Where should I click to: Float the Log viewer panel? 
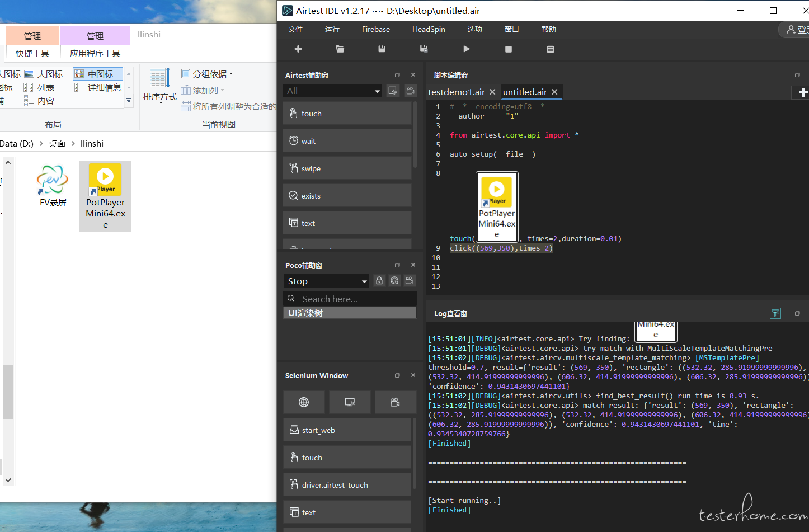tap(797, 313)
